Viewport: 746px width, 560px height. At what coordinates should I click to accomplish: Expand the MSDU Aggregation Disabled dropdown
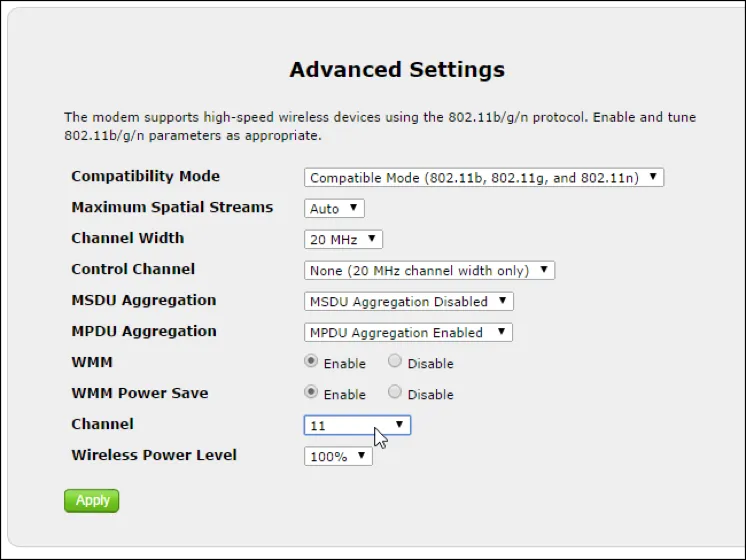click(x=408, y=302)
